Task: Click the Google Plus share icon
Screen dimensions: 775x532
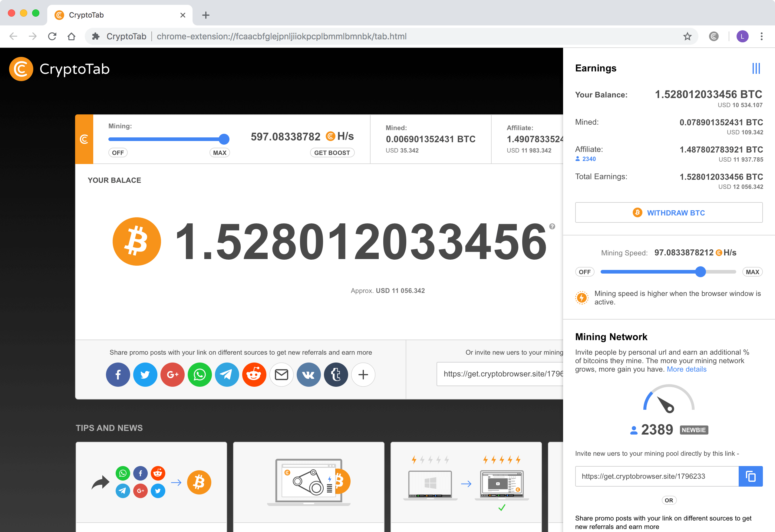Action: [173, 375]
